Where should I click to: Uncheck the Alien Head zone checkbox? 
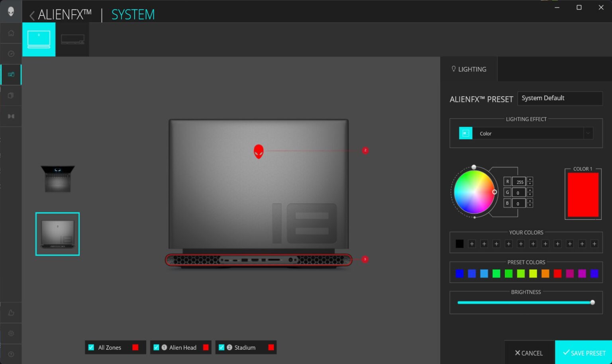click(x=156, y=347)
